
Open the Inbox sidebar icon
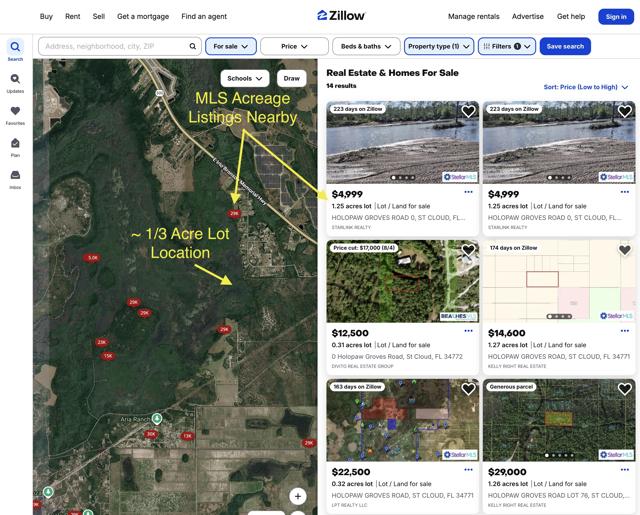(x=15, y=179)
